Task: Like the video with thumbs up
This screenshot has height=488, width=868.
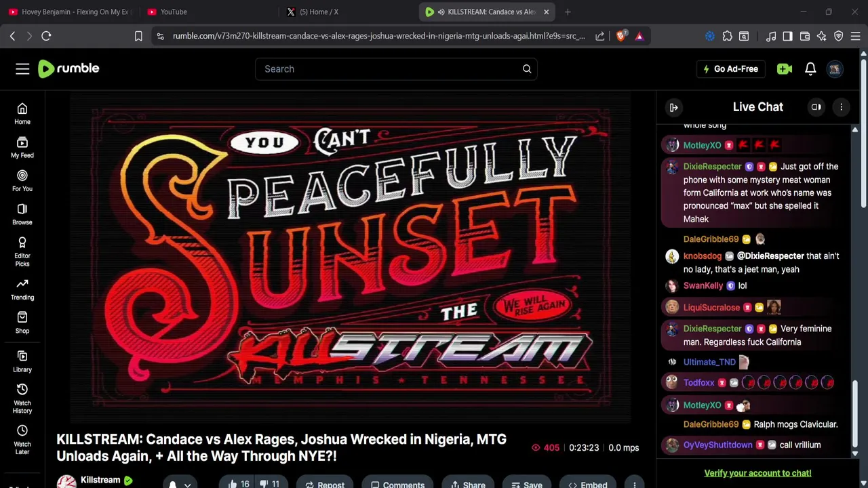Action: [x=239, y=484]
